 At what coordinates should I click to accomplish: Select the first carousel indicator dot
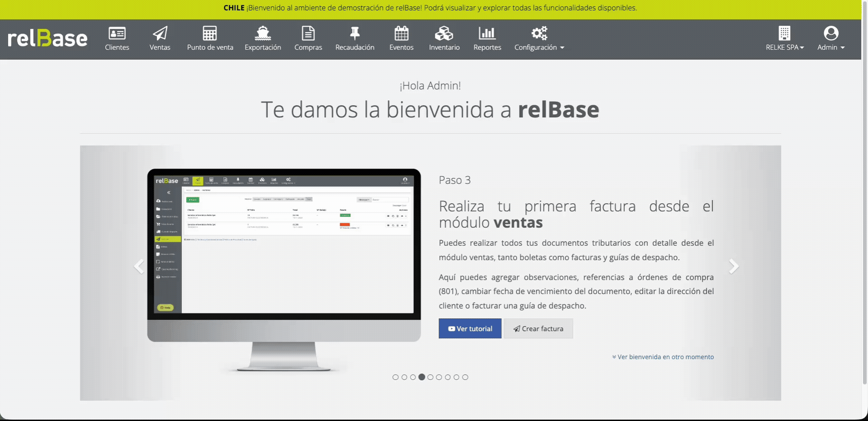pos(396,377)
